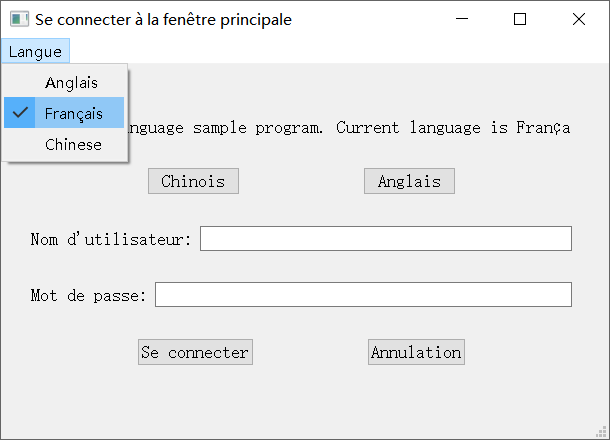Choose the Français menu entry
This screenshot has height=440, width=610.
73,113
